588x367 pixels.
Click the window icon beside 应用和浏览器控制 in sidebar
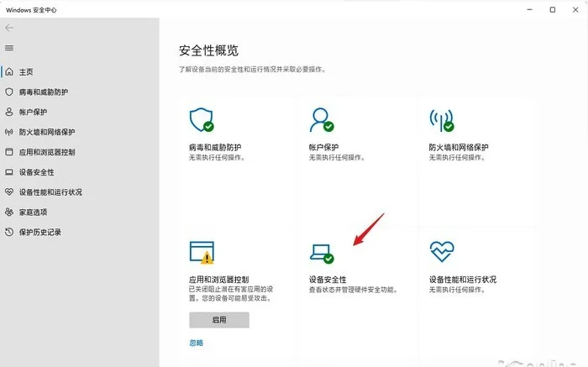9,152
